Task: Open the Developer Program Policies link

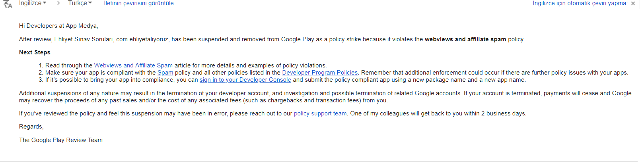Action: pos(320,73)
